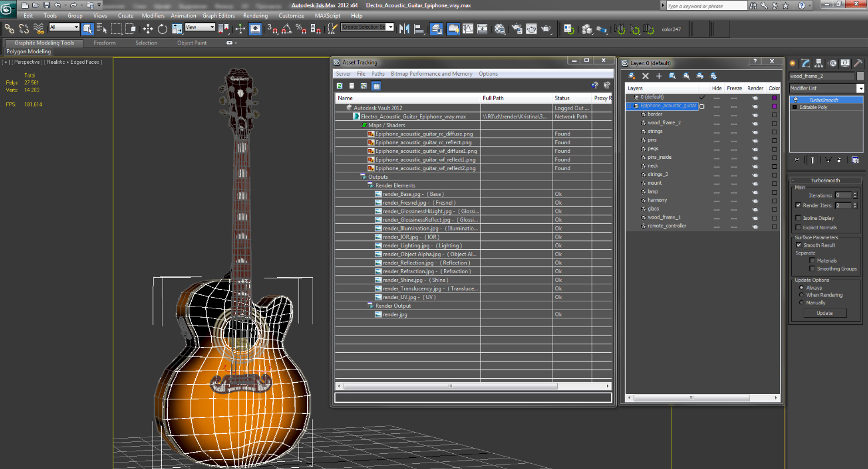Increment the Iterations spinner

click(855, 193)
